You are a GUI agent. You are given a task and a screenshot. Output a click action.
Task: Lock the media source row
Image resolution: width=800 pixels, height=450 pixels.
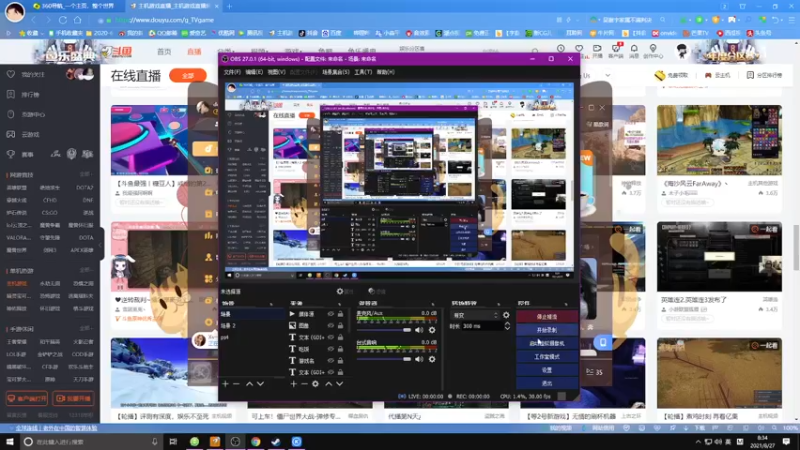click(340, 314)
